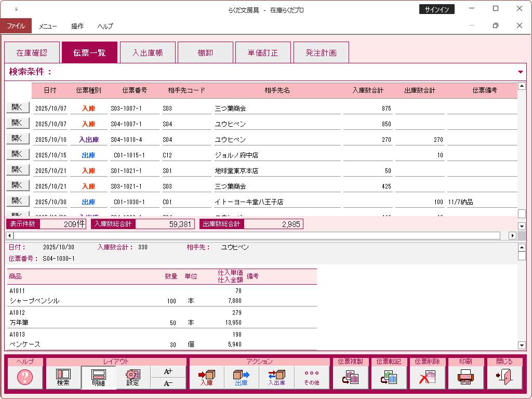532x399 pixels.
Task: Expand the search conditions (検索条件) arrow
Action: [521, 72]
